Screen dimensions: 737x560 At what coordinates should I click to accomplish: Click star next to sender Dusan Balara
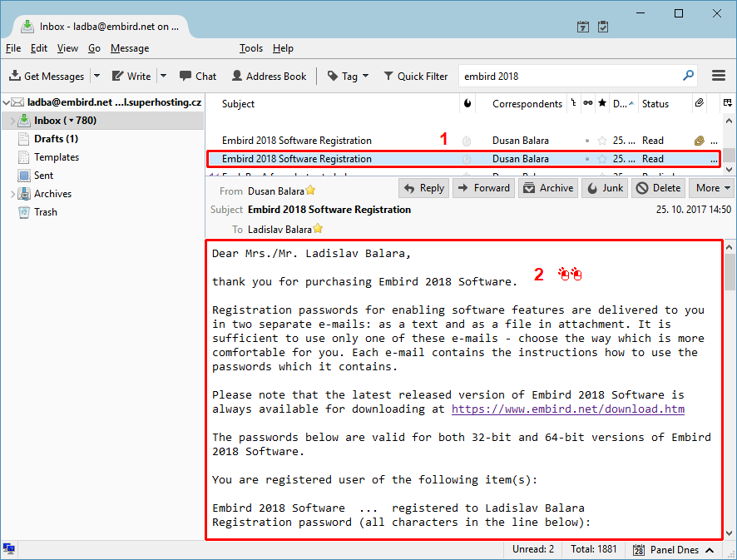pos(310,191)
